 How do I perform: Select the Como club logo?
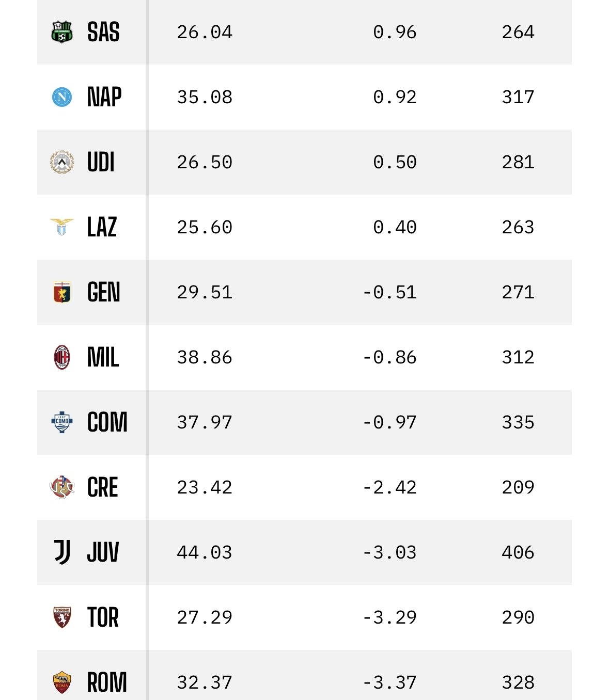(x=62, y=422)
